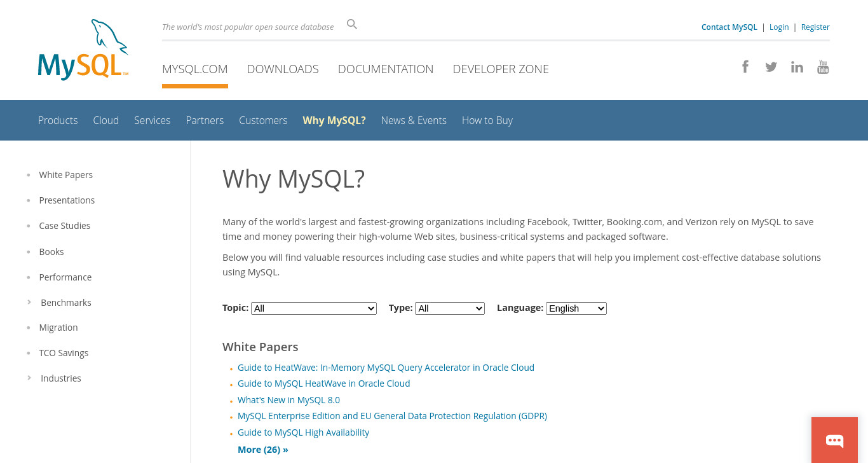This screenshot has width=868, height=463.
Task: Open Industries in the sidebar
Action: click(61, 378)
